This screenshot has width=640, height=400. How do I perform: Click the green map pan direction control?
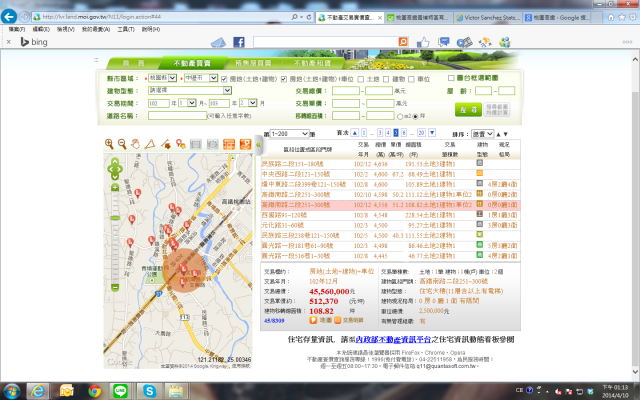pos(115,169)
